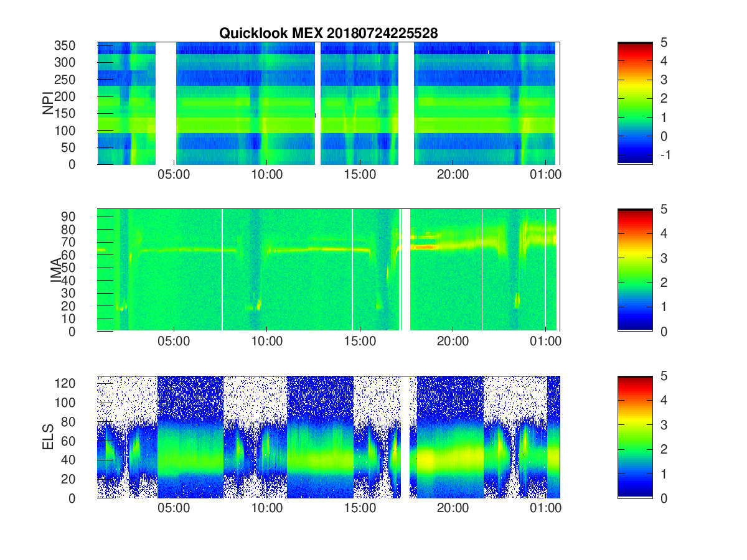Click the 05:00 tick label under ELS plot
The width and height of the screenshot is (747, 560).
tap(174, 508)
